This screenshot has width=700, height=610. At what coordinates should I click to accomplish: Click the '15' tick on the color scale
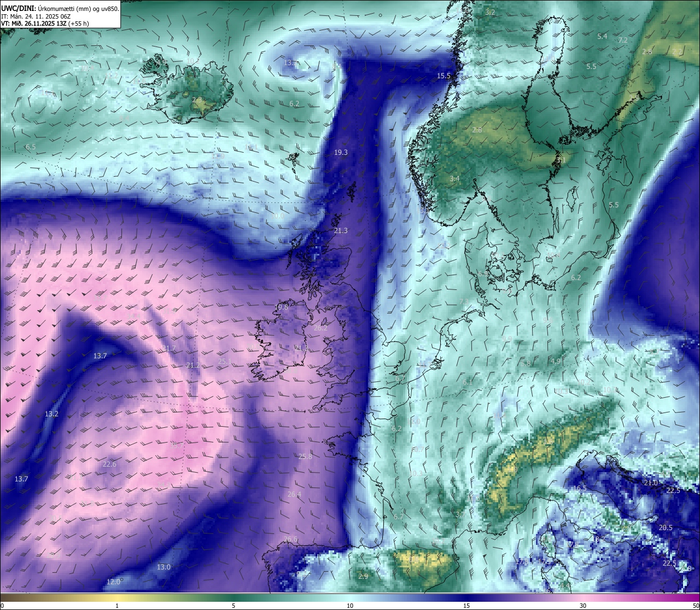[x=466, y=606]
